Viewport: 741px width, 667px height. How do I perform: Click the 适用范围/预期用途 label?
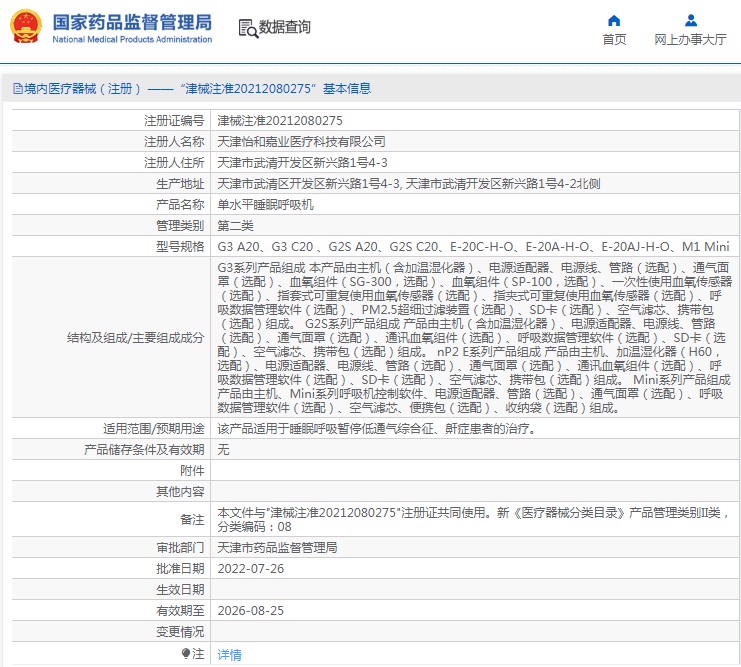pos(154,429)
